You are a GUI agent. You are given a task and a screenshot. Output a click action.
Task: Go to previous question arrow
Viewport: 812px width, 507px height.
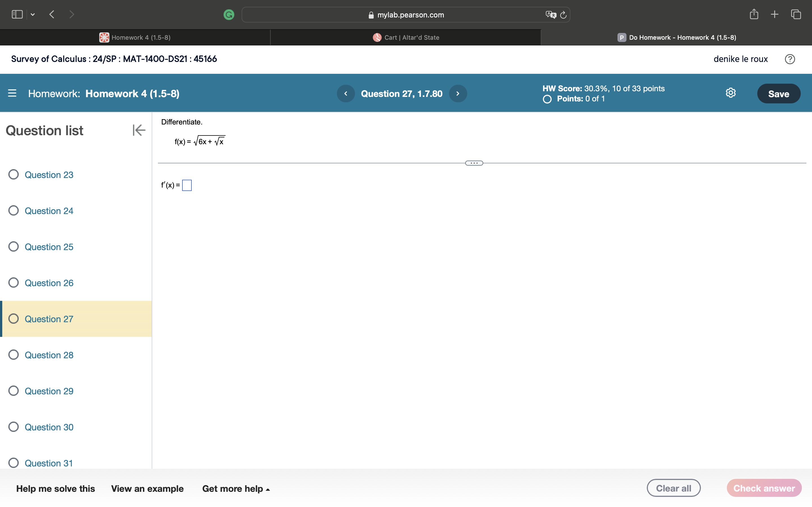[346, 94]
